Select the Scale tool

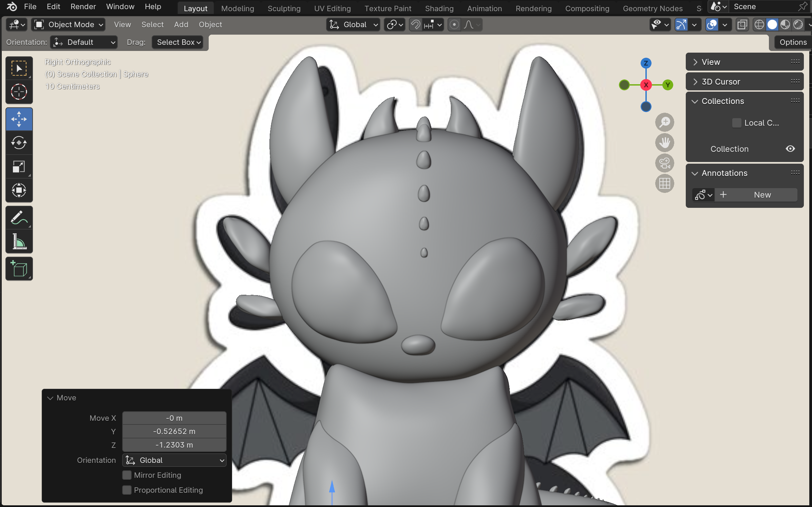(x=19, y=166)
